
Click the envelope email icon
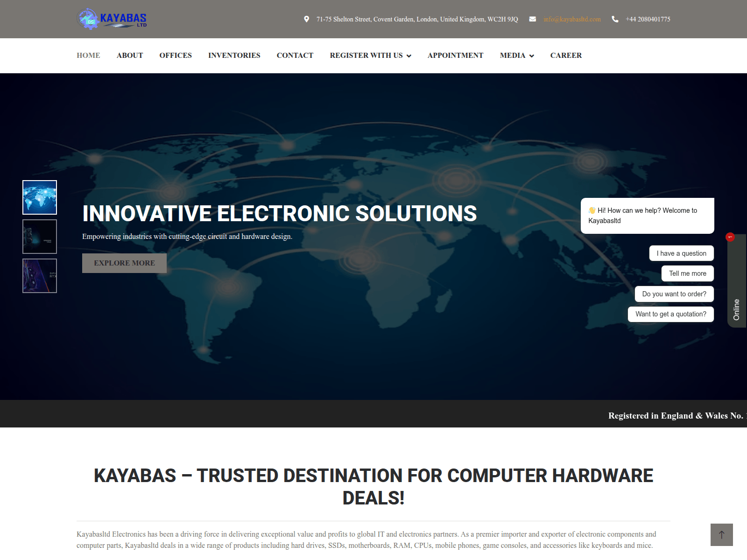[x=532, y=19]
